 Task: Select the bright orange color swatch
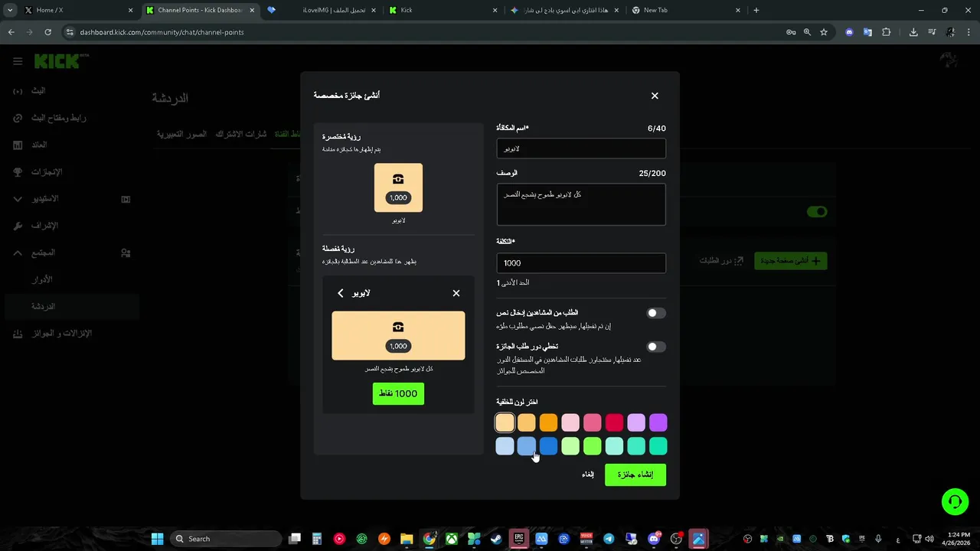click(548, 422)
